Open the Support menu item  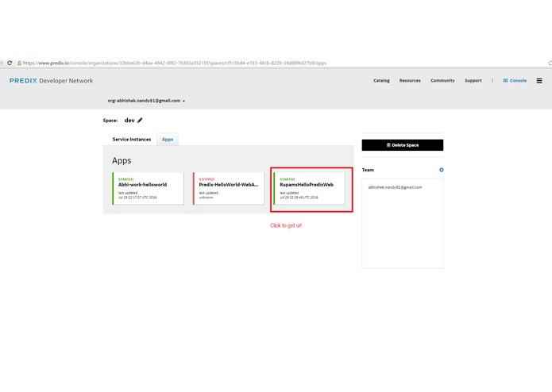tap(473, 80)
